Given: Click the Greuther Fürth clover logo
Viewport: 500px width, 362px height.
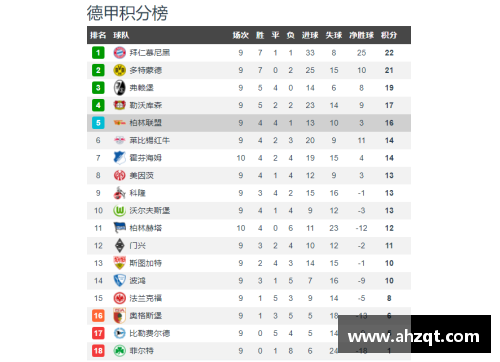Looking at the screenshot, I should (x=119, y=351).
